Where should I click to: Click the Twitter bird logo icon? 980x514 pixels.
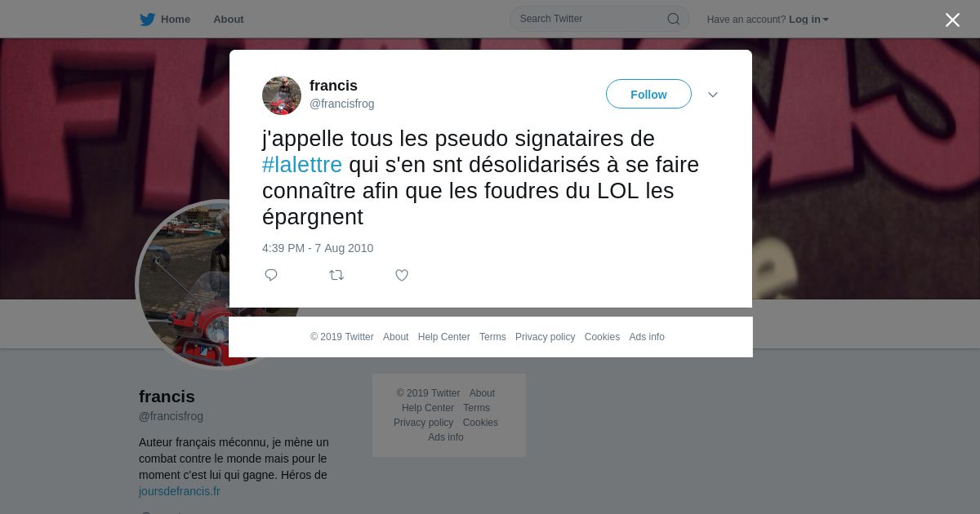tap(147, 20)
